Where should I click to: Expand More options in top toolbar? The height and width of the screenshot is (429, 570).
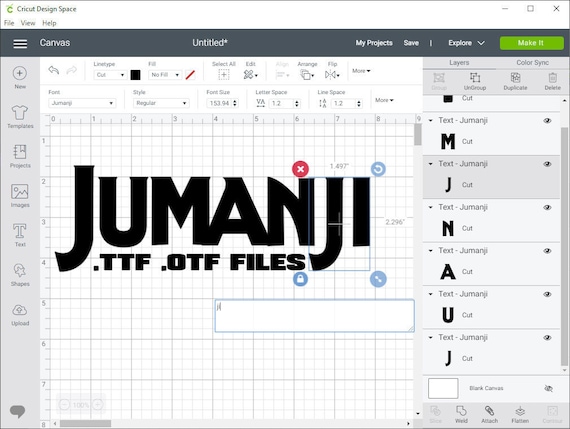coord(361,71)
